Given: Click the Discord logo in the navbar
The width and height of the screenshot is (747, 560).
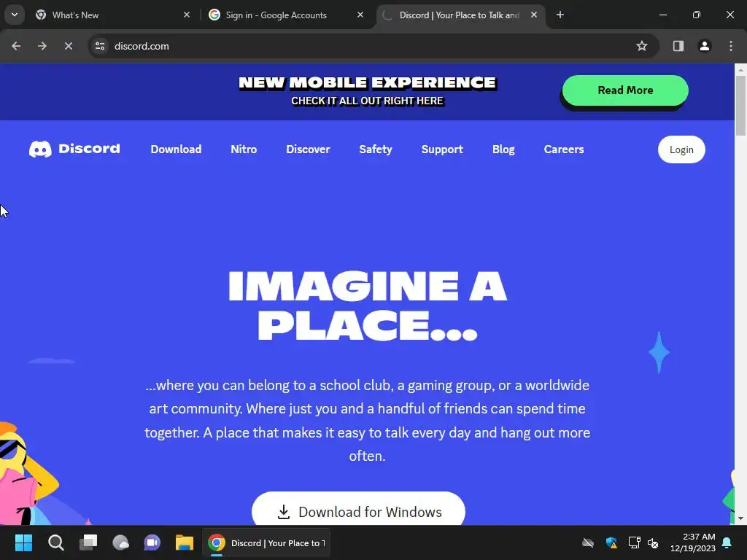Looking at the screenshot, I should pos(74,149).
